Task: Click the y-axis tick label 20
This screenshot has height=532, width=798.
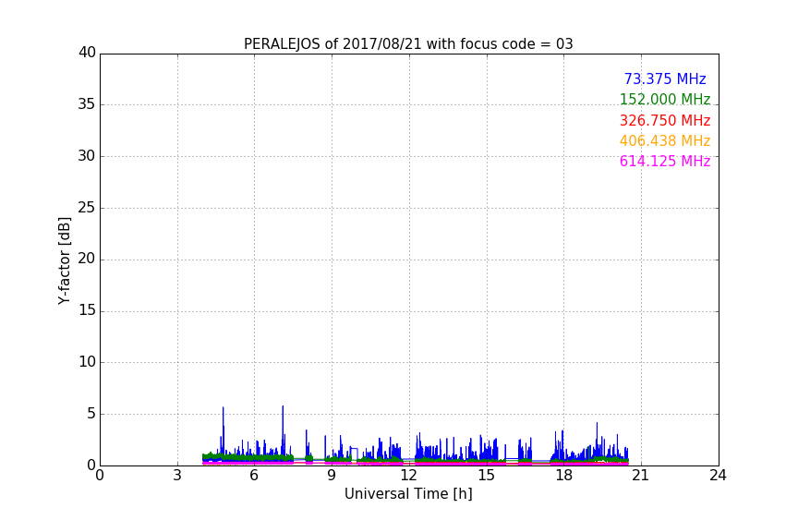Action: [87, 260]
